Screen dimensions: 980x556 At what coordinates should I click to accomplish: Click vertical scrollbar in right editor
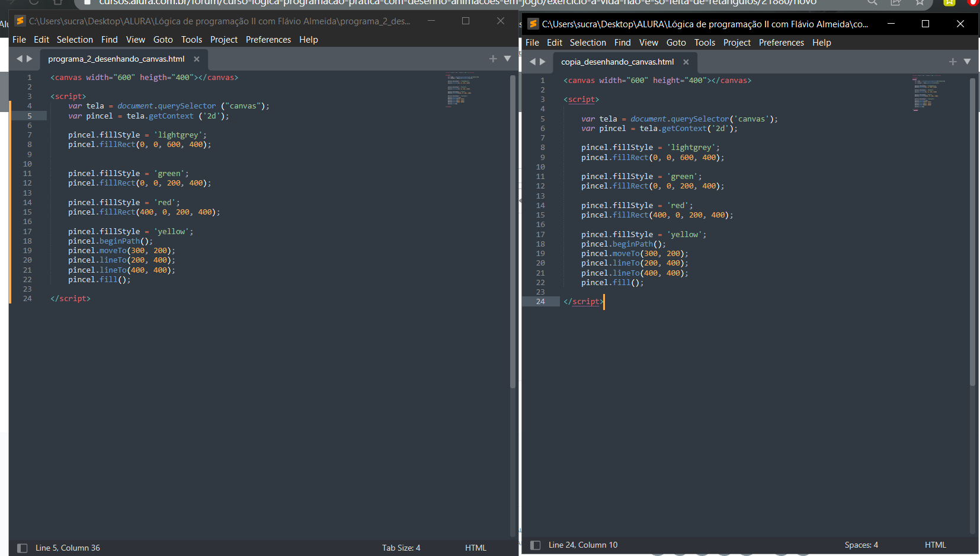[972, 232]
